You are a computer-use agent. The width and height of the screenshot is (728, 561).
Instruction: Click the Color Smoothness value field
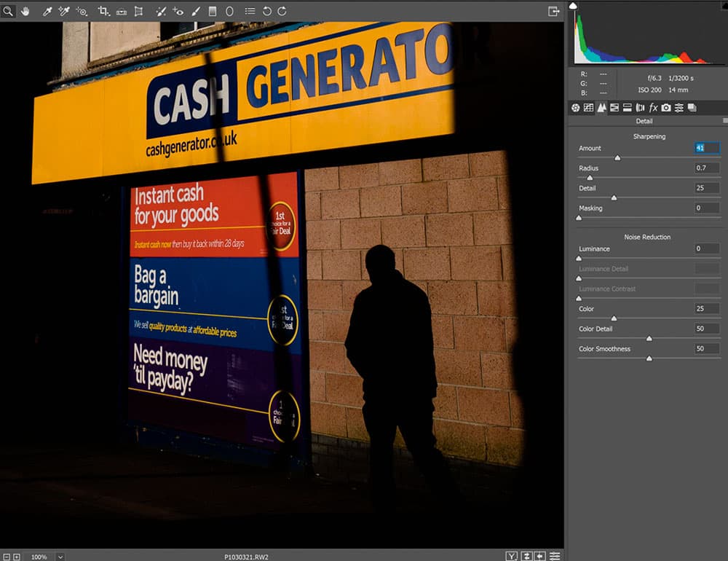(707, 348)
